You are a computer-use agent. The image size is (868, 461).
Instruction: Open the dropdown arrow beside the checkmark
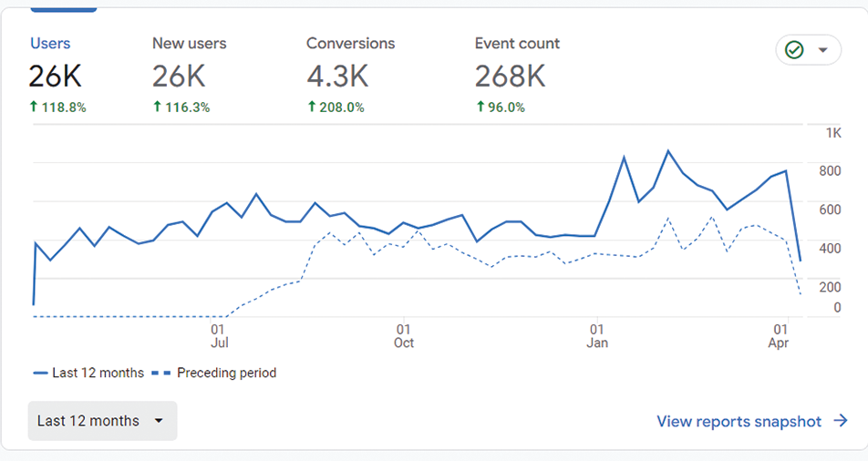click(x=823, y=50)
